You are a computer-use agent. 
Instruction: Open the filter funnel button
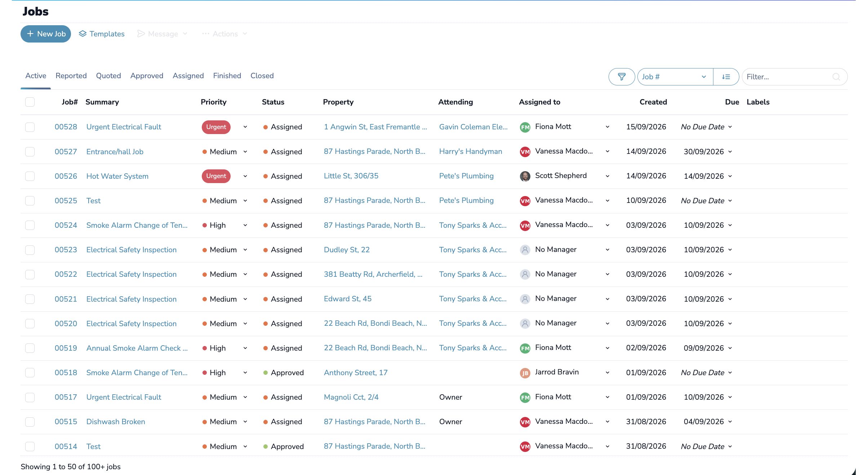622,77
